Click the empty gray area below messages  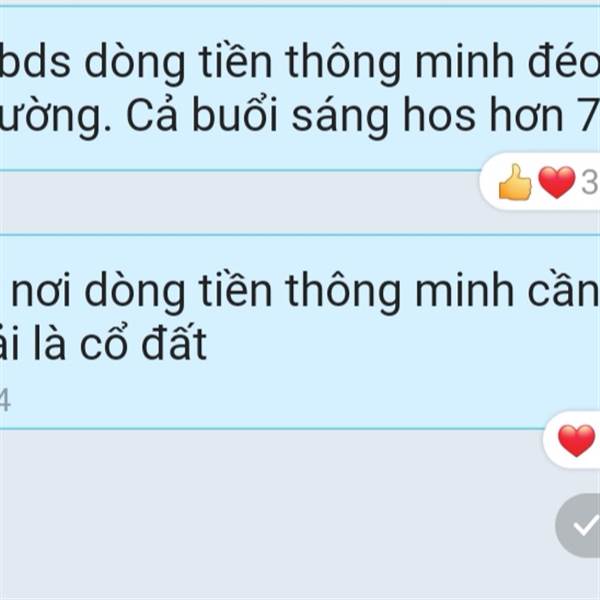click(268, 517)
